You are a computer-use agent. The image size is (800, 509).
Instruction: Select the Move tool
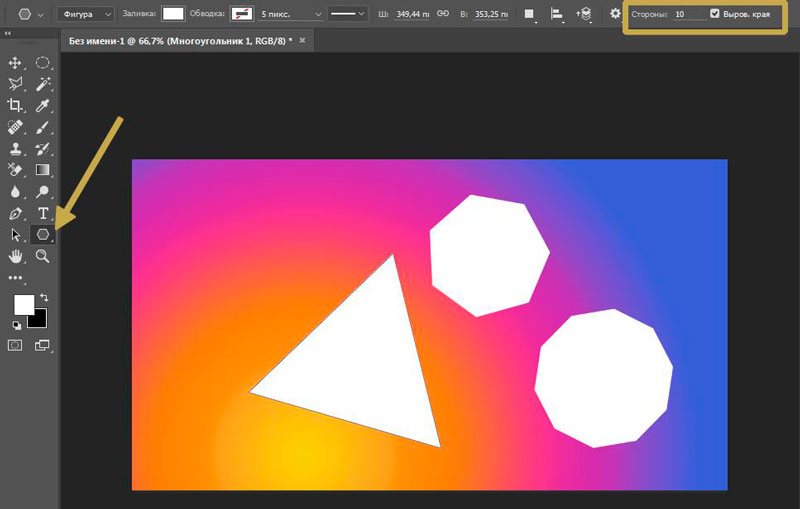[15, 63]
